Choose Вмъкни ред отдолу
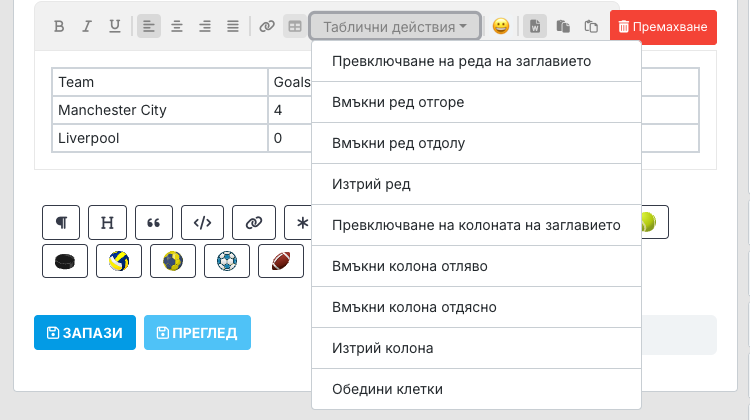Viewport: 750px width, 420px height. 476,144
